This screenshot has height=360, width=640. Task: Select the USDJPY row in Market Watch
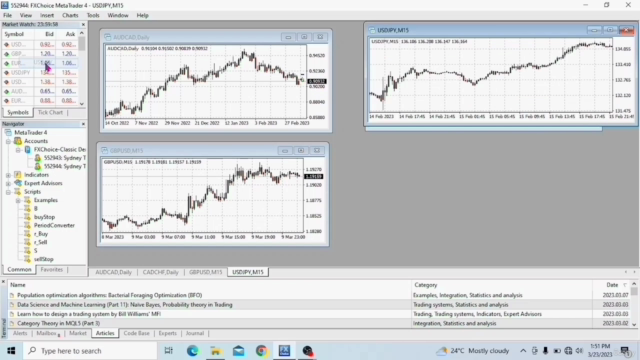tap(40, 73)
